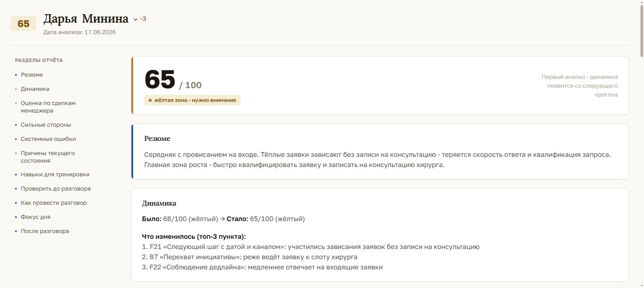Open the Резюме report section
Screen dimensions: 644x288
click(32, 75)
